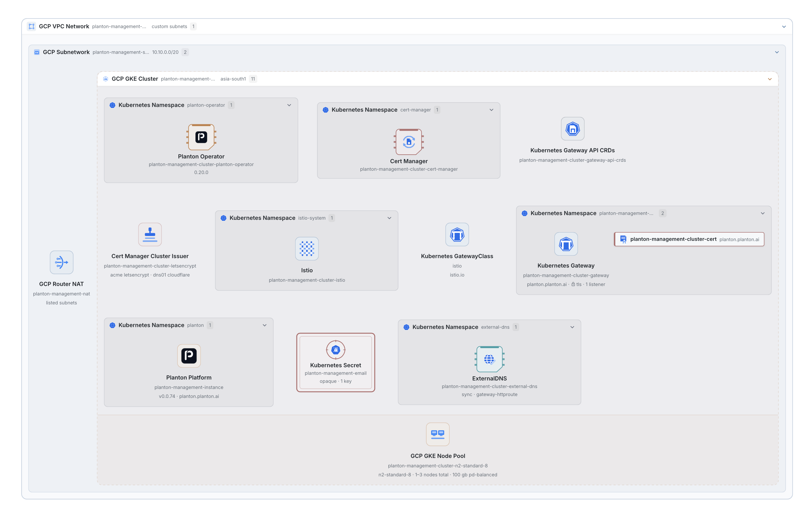
Task: Click the GCP Subnetwork header icon
Action: point(37,52)
